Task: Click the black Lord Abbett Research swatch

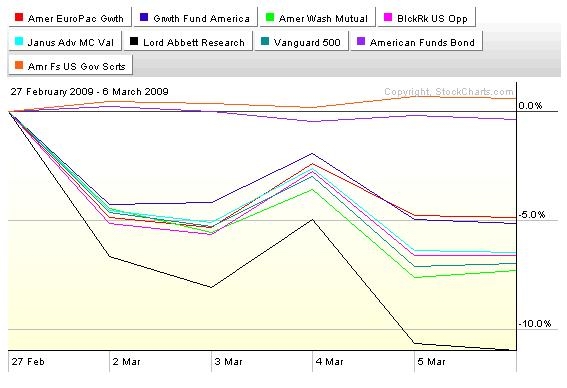Action: coord(134,41)
